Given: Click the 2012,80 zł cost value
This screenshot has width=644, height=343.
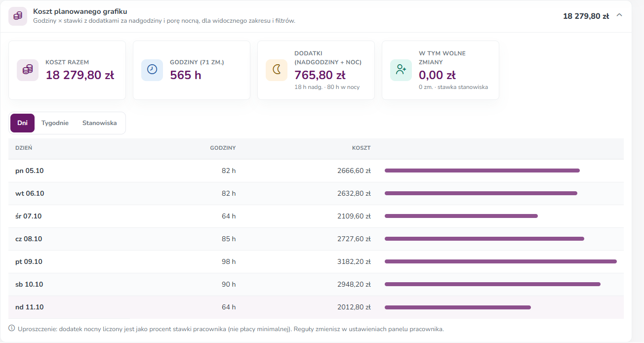Looking at the screenshot, I should coord(354,307).
